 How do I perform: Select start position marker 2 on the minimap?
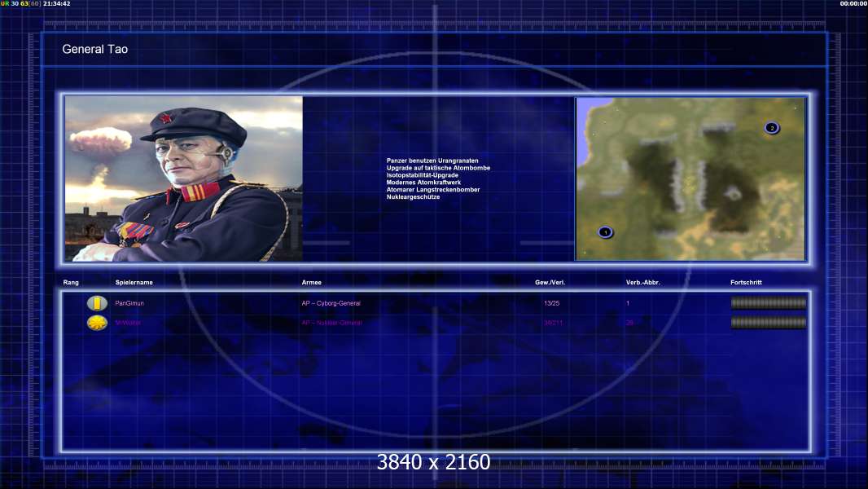(x=772, y=128)
